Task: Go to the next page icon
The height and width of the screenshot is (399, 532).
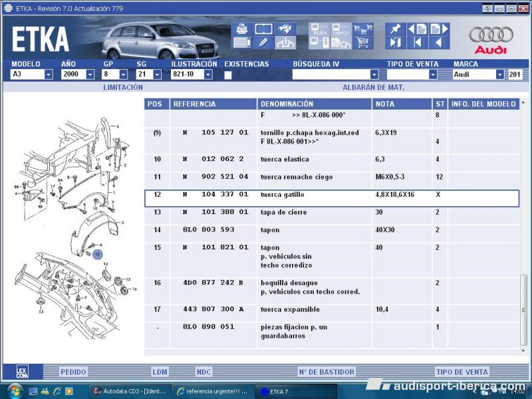Action: [x=439, y=29]
